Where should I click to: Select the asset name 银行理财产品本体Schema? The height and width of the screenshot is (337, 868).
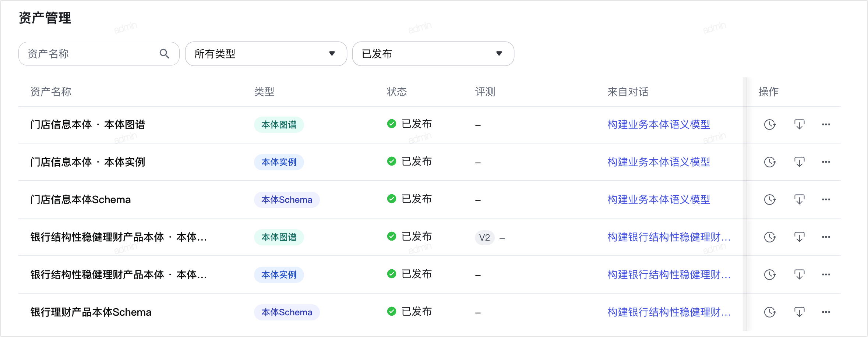(x=91, y=312)
